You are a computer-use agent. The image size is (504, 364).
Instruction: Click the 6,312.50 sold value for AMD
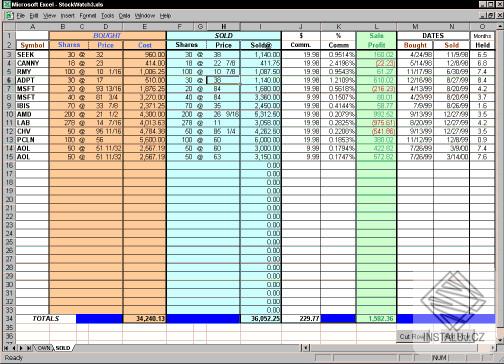point(261,114)
